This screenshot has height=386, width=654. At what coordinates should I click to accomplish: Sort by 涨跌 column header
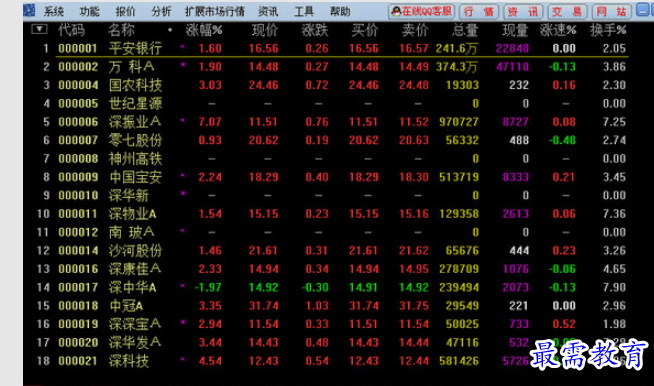pyautogui.click(x=315, y=30)
